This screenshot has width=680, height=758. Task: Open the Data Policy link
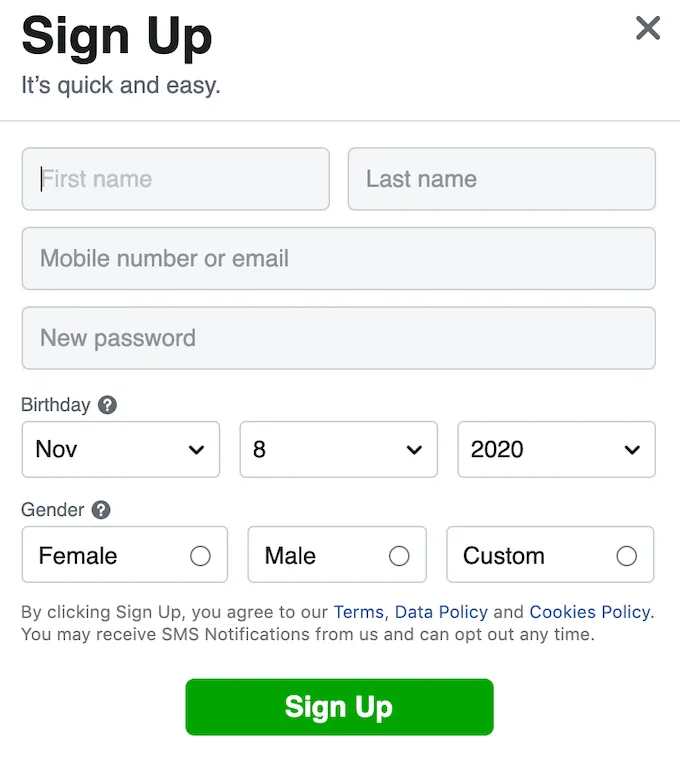[x=441, y=612]
